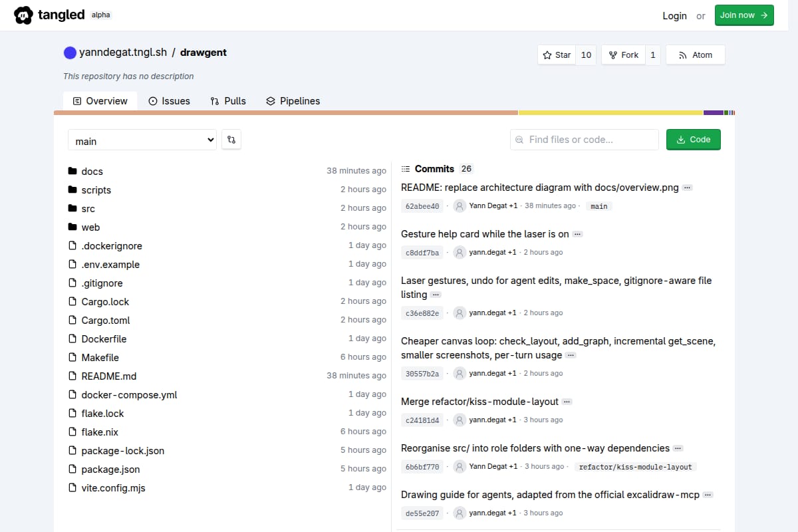798x532 pixels.
Task: Fork the drawgent repository
Action: point(622,55)
